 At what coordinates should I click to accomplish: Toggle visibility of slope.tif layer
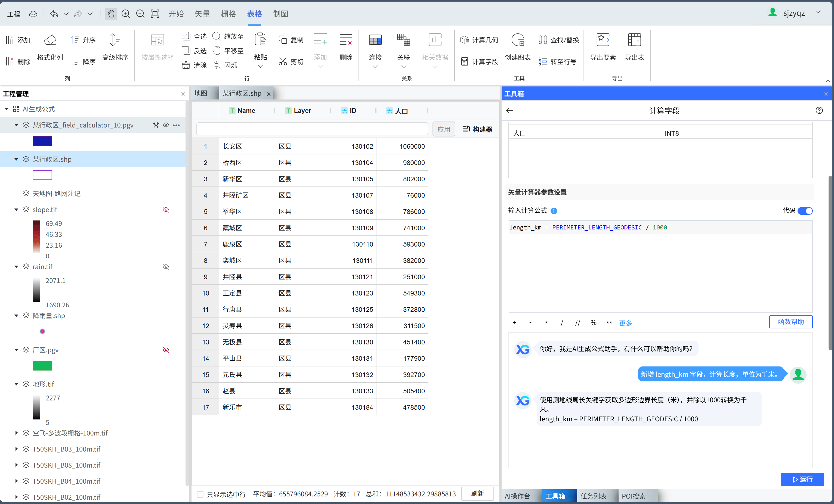(166, 210)
